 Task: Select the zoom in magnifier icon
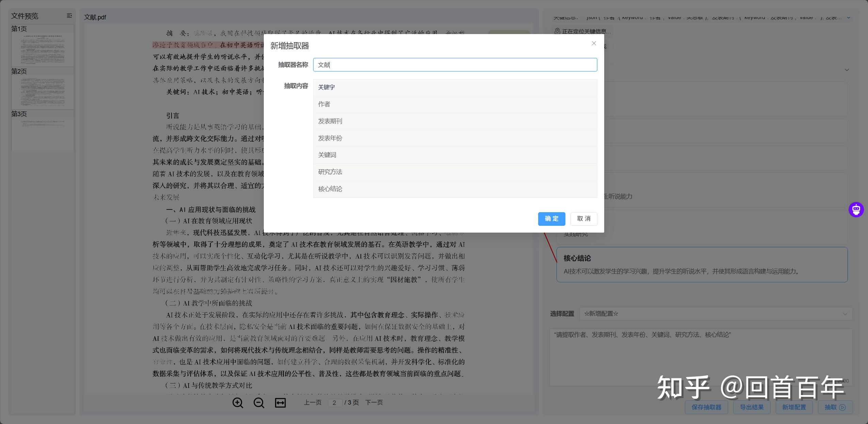tap(238, 403)
